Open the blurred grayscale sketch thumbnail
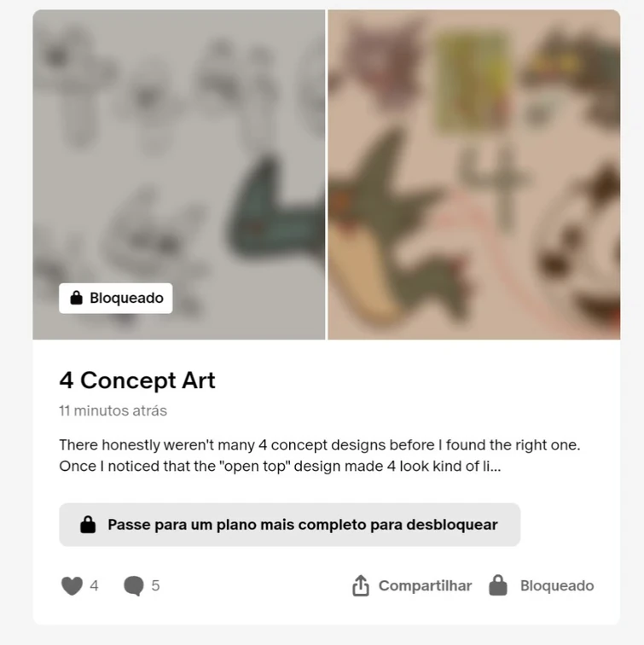Image resolution: width=644 pixels, height=645 pixels. point(179,175)
